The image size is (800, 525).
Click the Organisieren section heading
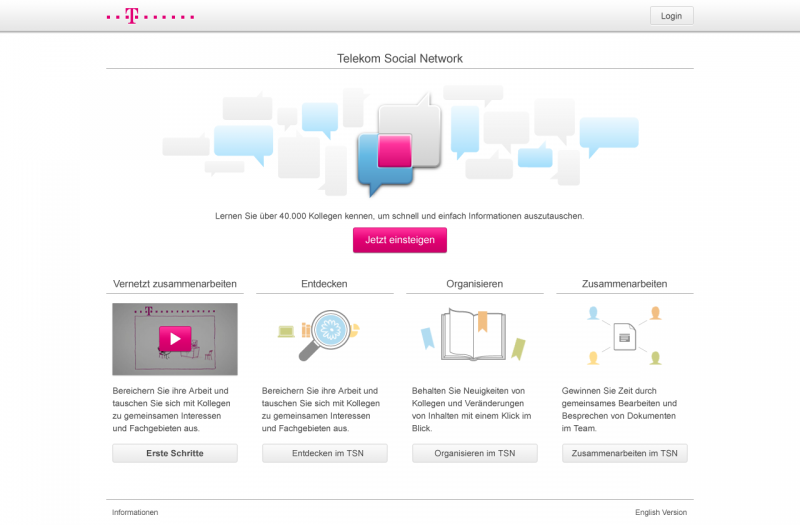[x=474, y=284]
